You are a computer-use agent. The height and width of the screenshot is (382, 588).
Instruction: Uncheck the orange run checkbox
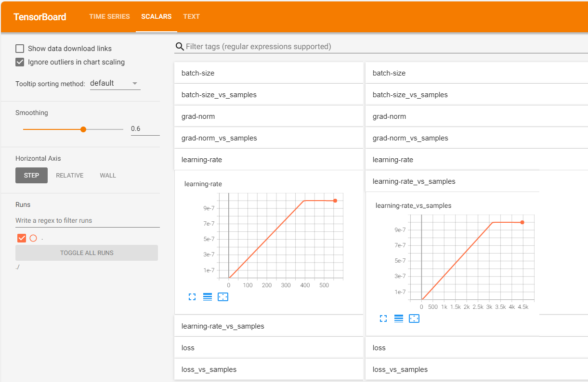tap(21, 238)
